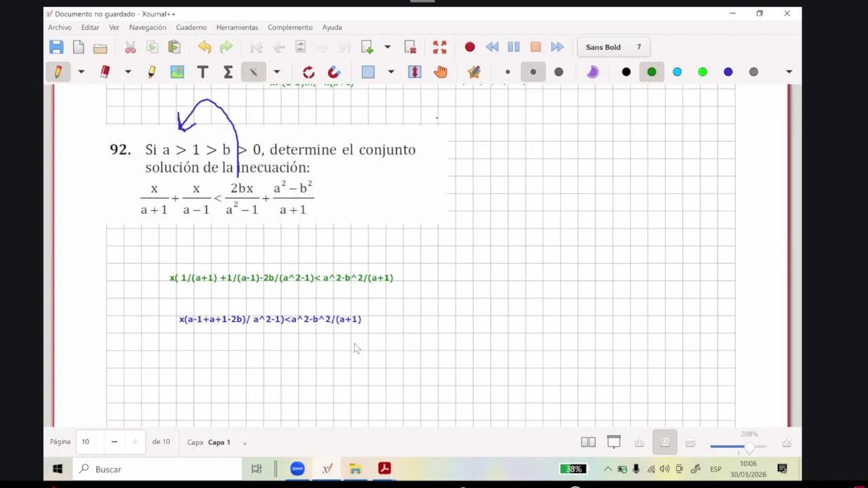Activate the Vertical Space tool
Viewport: 868px width, 488px height.
tap(414, 72)
